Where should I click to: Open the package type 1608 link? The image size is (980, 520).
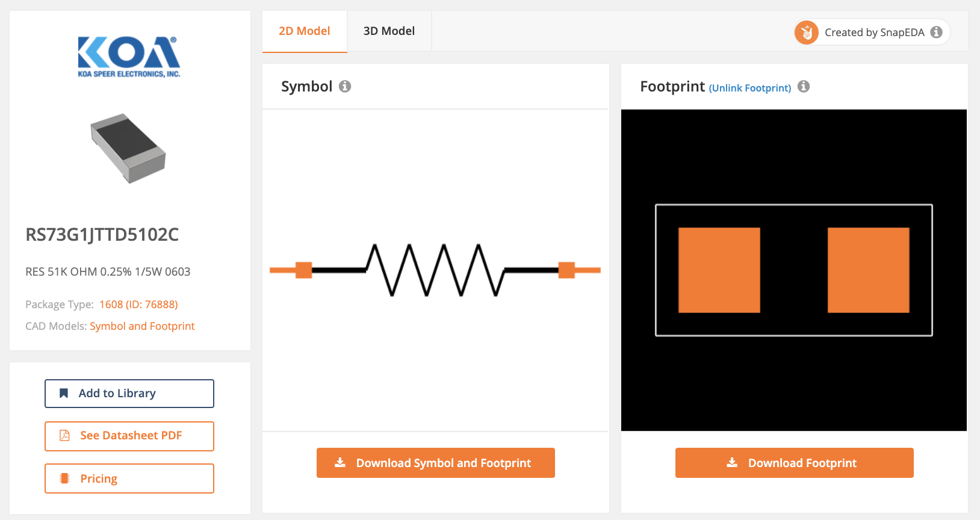[138, 305]
